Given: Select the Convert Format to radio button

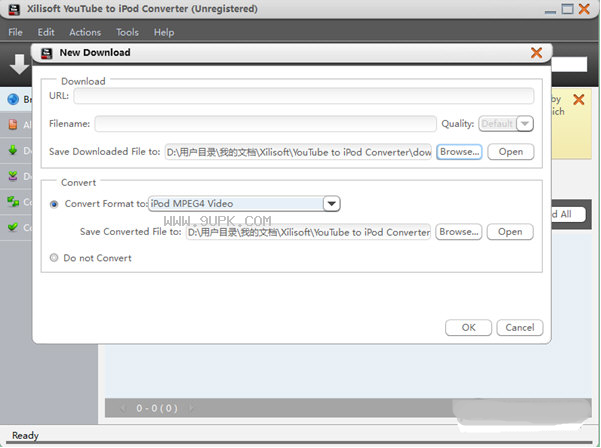Looking at the screenshot, I should point(54,204).
